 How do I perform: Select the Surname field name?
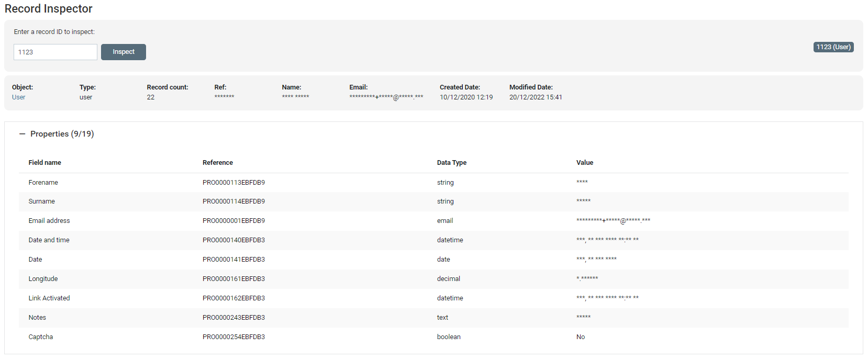(41, 201)
